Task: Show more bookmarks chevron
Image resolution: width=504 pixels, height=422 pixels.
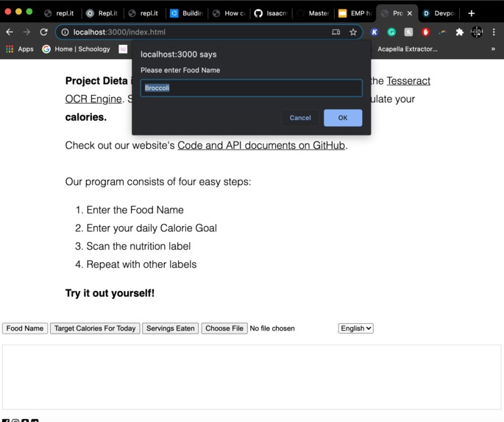Action: tap(493, 49)
